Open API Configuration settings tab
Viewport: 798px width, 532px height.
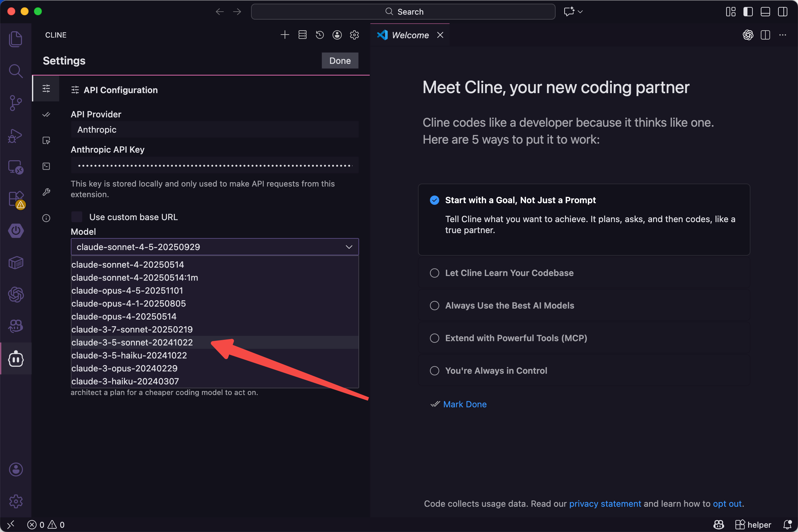46,89
